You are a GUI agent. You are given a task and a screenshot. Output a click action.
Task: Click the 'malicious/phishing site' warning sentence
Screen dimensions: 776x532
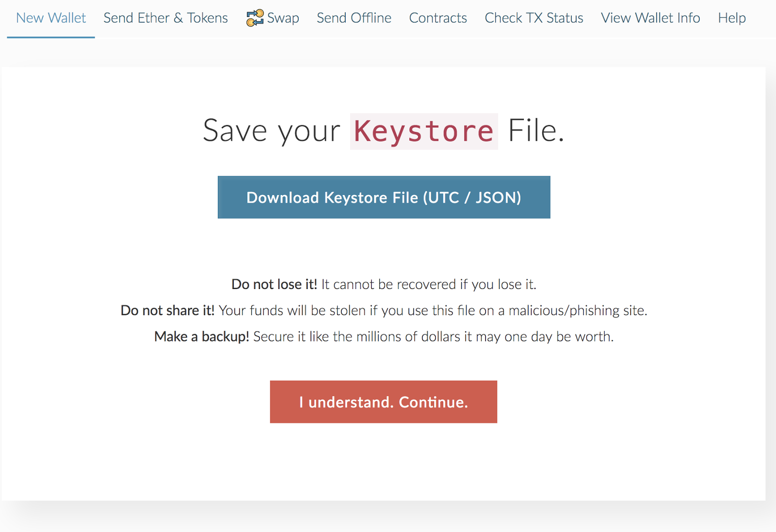[x=433, y=310]
